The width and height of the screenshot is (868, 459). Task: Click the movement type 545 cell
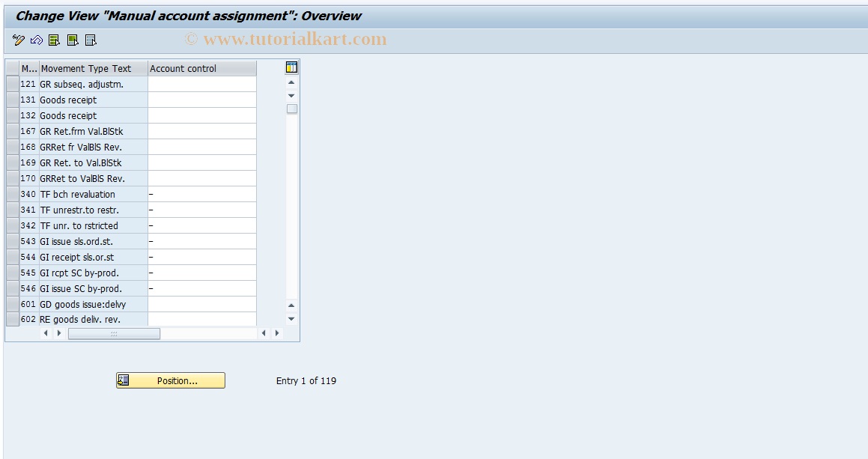coord(28,273)
